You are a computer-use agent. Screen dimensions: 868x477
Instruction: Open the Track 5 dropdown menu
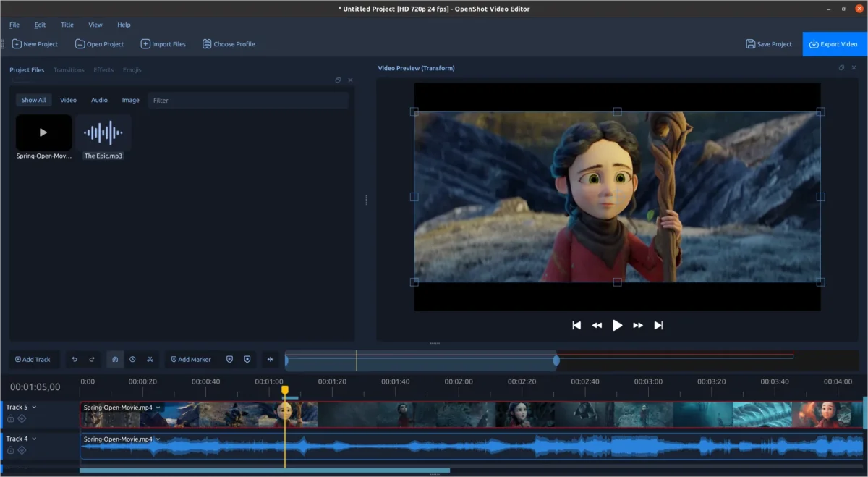pyautogui.click(x=34, y=408)
